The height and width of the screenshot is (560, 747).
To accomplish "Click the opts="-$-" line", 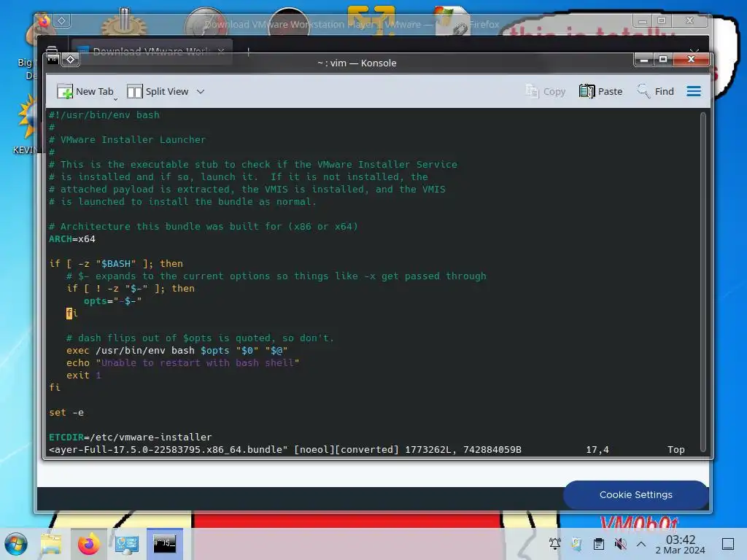I will (x=112, y=301).
